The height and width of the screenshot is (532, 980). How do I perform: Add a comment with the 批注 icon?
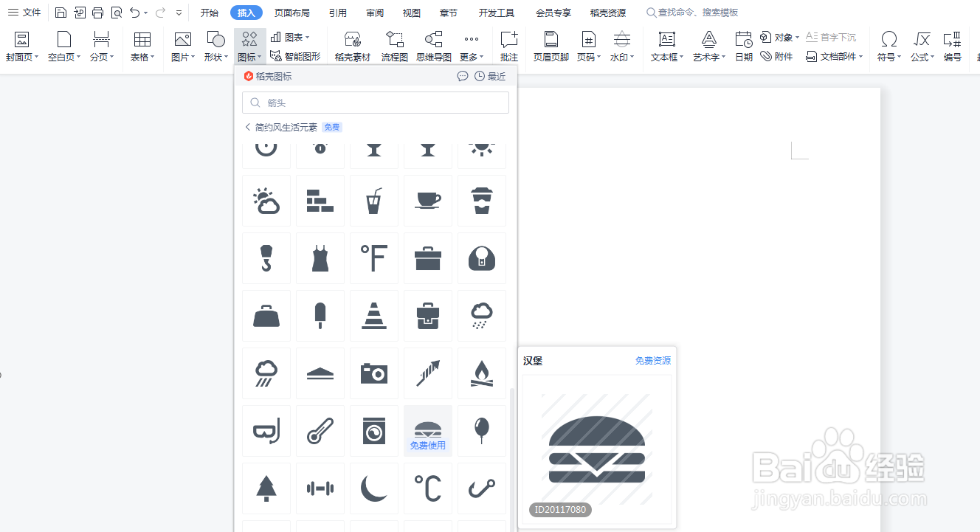tap(508, 46)
